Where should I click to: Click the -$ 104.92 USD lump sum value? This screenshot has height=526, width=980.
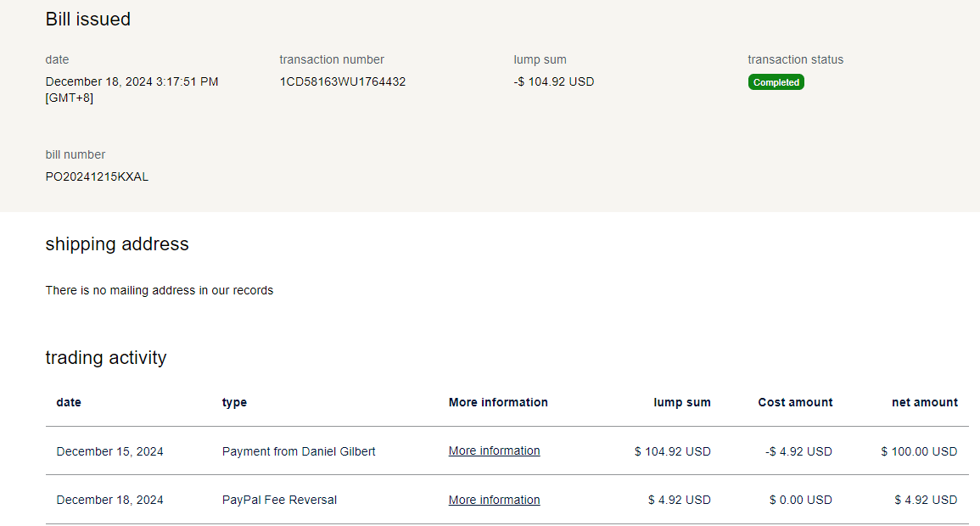(x=554, y=82)
